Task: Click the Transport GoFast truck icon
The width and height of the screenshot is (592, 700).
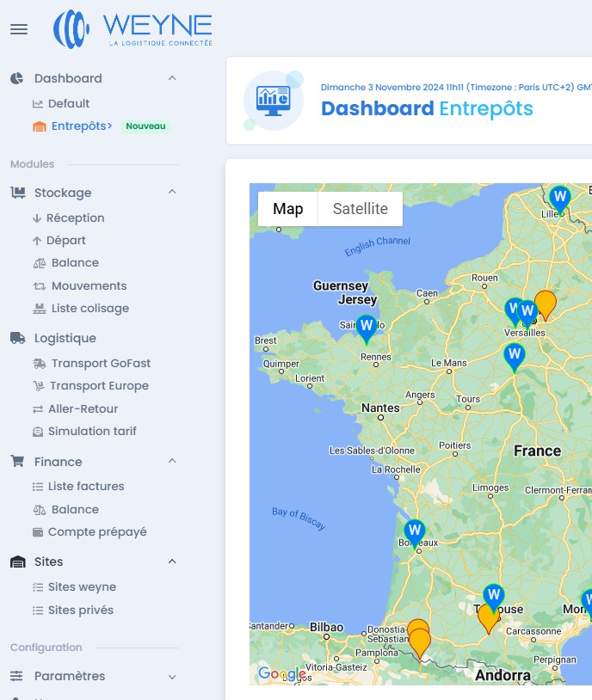Action: point(40,364)
